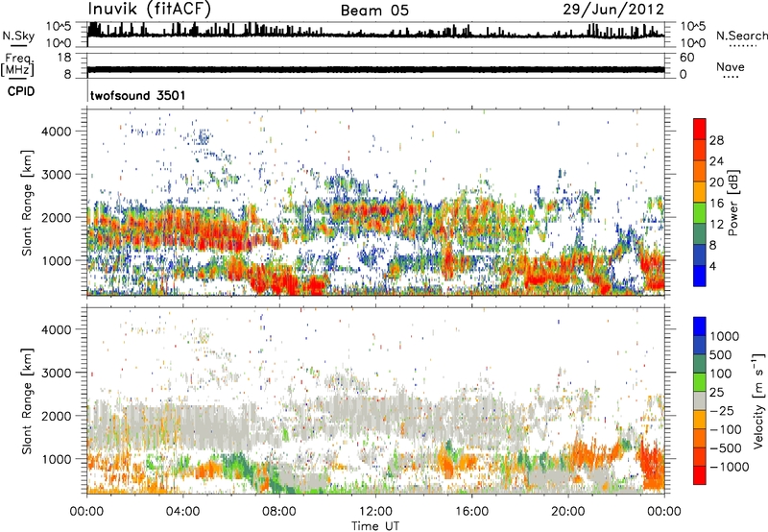The height and width of the screenshot is (532, 768).
Task: Click the frequency band trace
Action: [375, 69]
